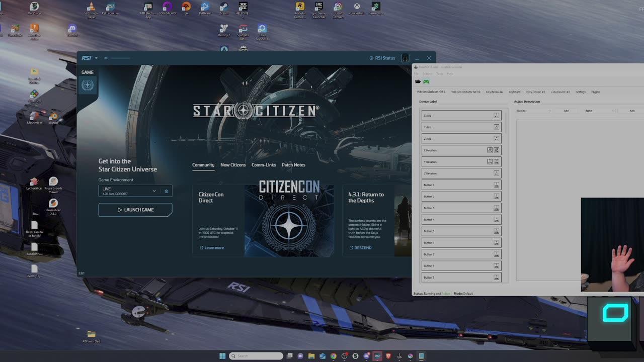
Task: Click the open profile folder icon in Gremlin
Action: pyautogui.click(x=418, y=81)
